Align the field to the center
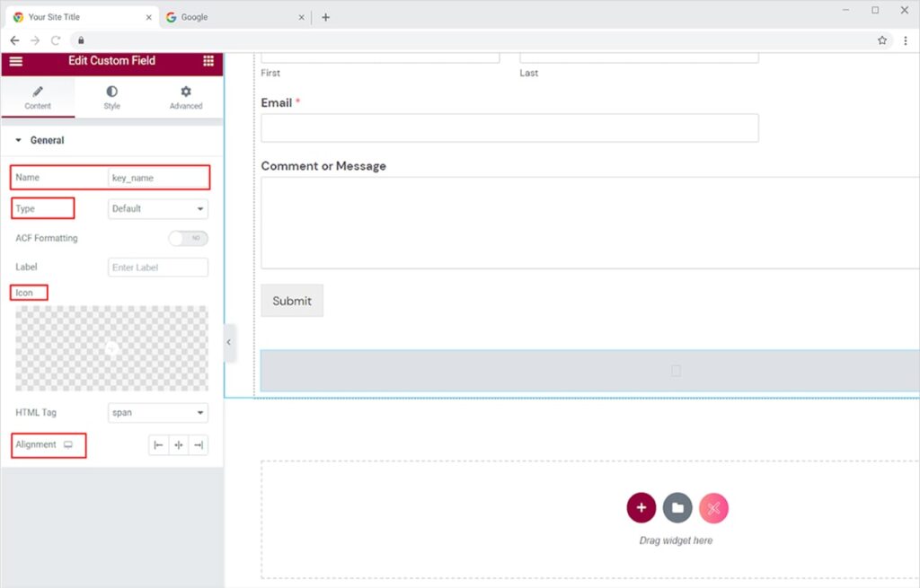The width and height of the screenshot is (920, 588). point(179,445)
